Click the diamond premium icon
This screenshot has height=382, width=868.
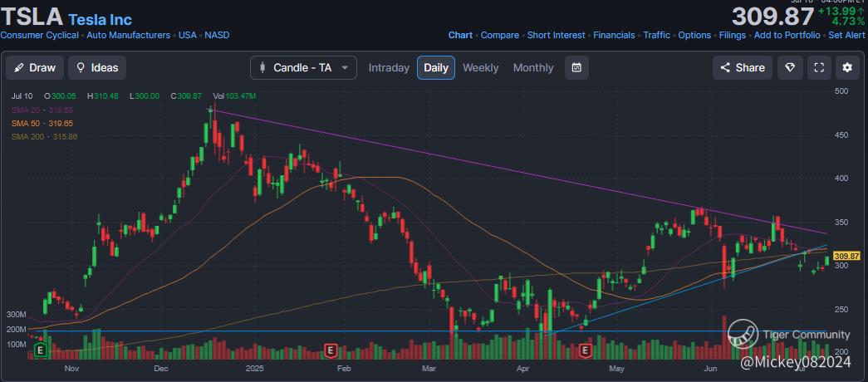pyautogui.click(x=790, y=67)
